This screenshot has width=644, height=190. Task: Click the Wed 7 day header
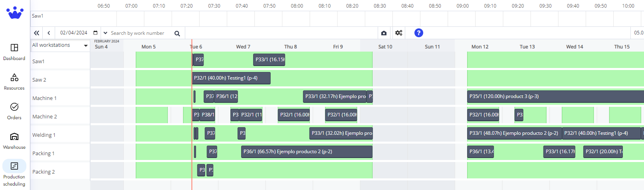click(x=243, y=47)
